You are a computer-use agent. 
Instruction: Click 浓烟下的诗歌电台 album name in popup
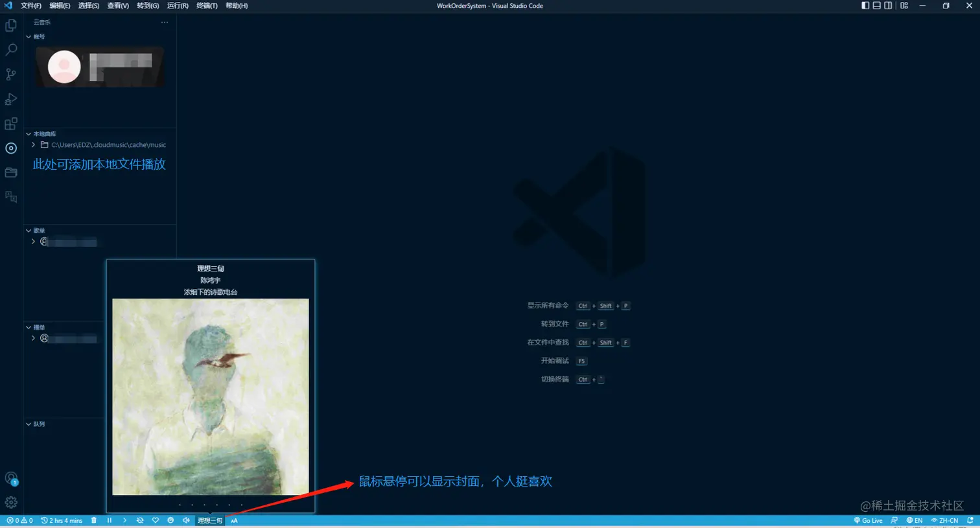click(x=211, y=292)
